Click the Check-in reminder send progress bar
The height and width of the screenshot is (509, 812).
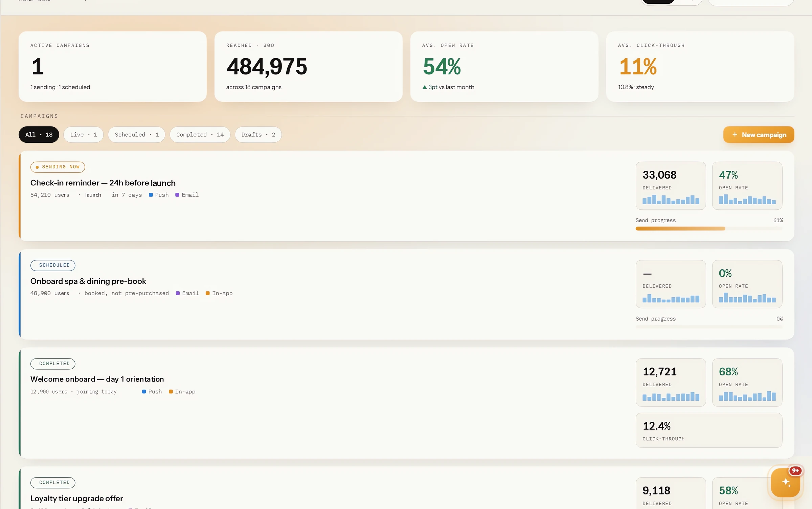709,229
